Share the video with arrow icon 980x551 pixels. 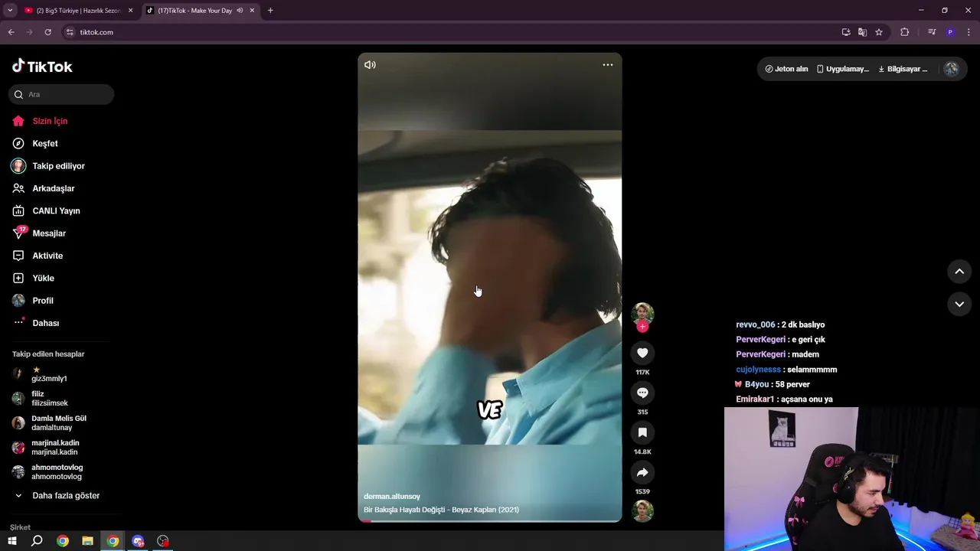[642, 472]
